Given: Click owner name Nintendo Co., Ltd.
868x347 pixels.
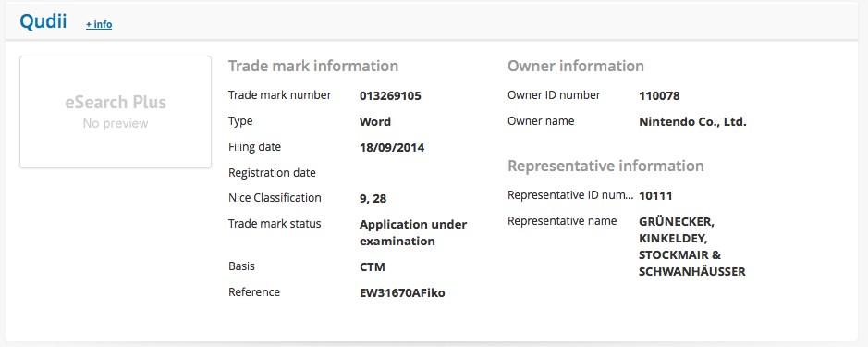Looking at the screenshot, I should pyautogui.click(x=692, y=122).
